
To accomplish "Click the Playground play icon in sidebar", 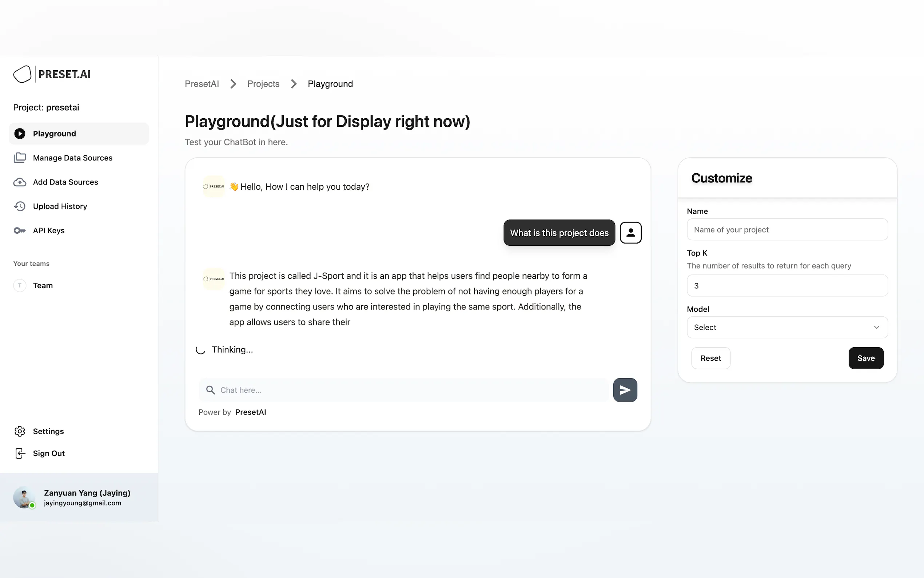I will tap(20, 134).
